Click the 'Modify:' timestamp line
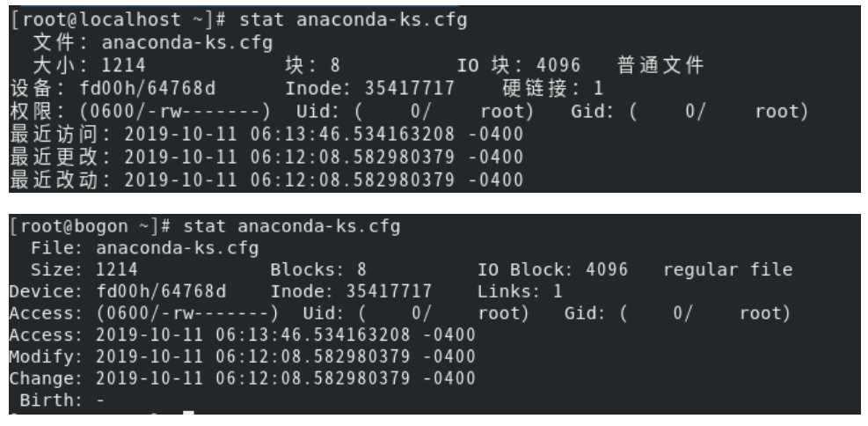868x426 pixels. click(243, 356)
